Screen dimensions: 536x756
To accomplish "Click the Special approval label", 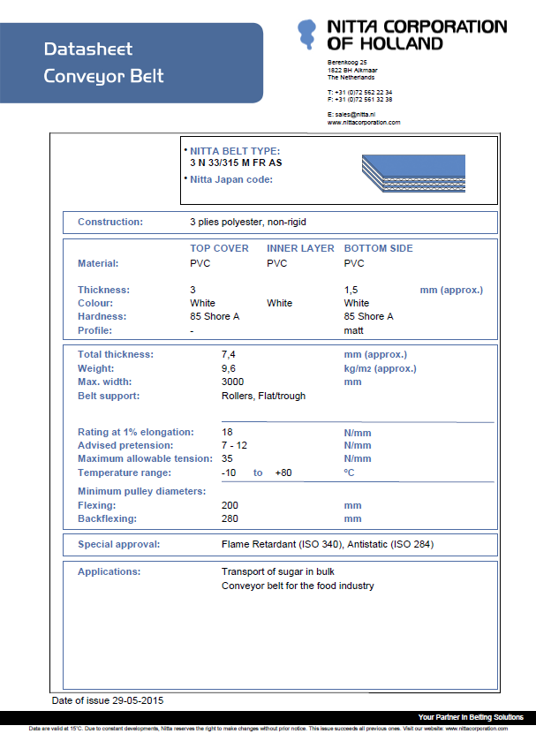I will 119,544.
